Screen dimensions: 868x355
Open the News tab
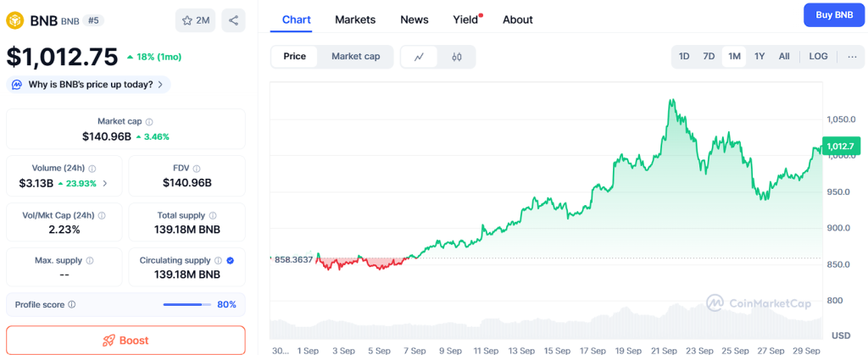(415, 19)
